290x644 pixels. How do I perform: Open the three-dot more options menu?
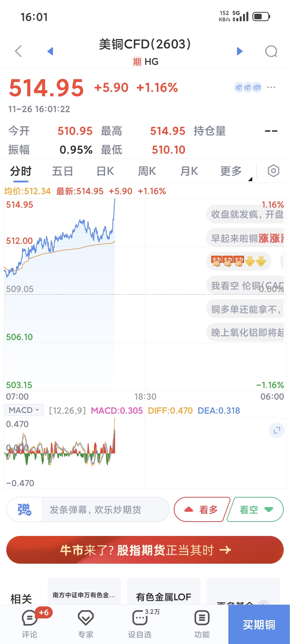[x=271, y=87]
